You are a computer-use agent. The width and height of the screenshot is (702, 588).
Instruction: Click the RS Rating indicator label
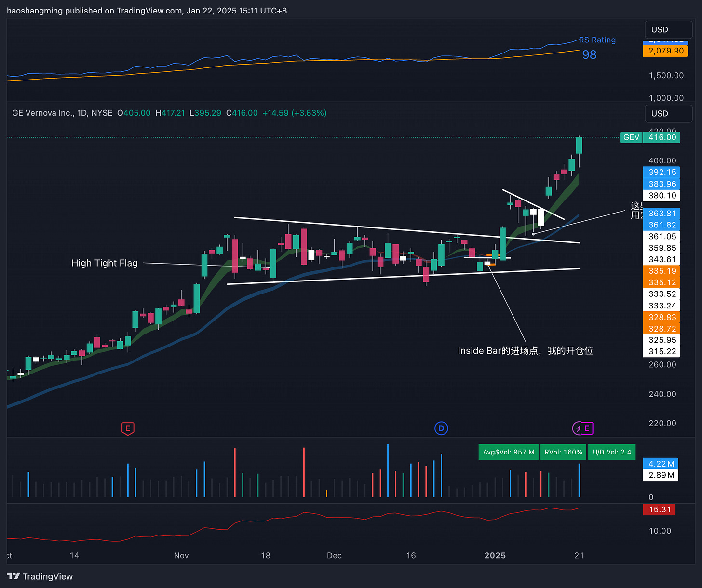coord(597,40)
